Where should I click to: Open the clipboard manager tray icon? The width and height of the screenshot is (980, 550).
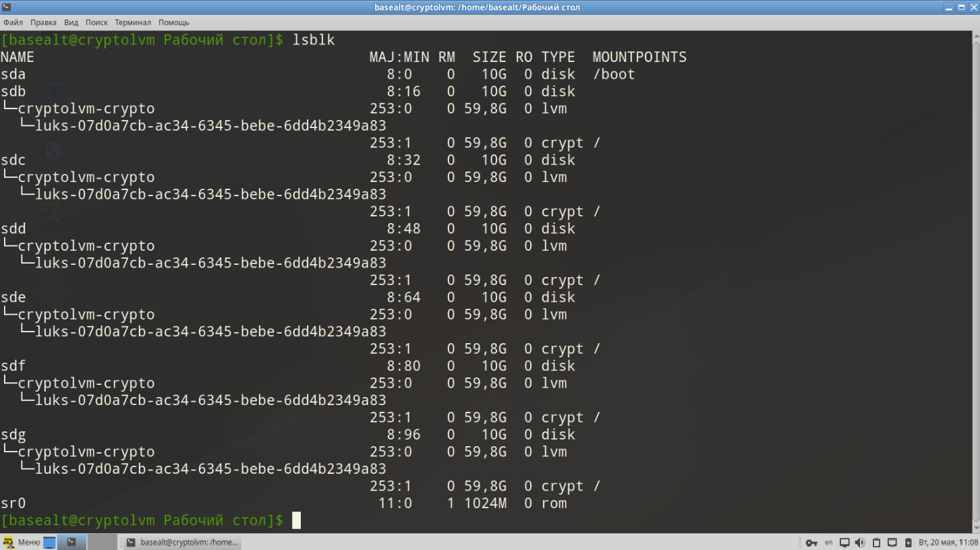[877, 542]
